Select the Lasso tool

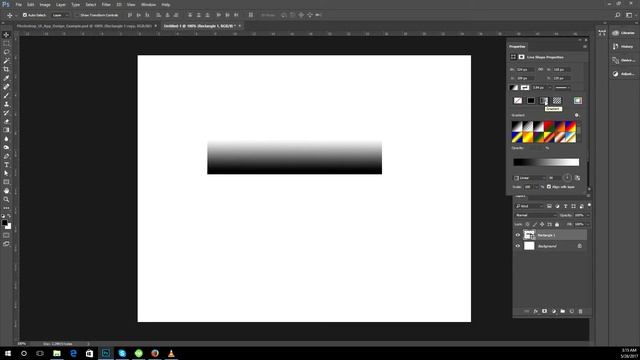click(x=6, y=52)
